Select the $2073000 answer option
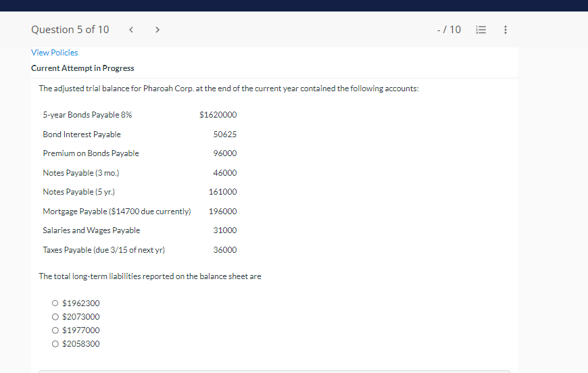Viewport: 588px width, 373px height. pos(55,317)
